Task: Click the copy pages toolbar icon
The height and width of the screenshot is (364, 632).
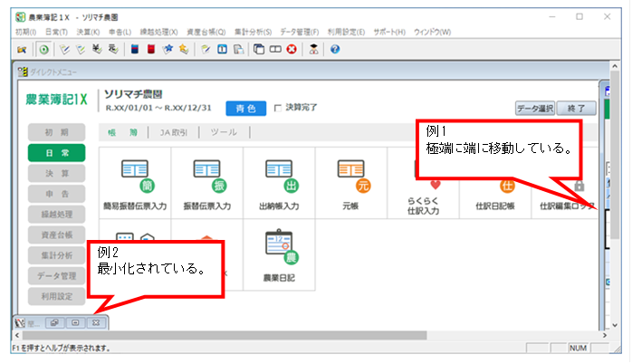Action: point(239,49)
